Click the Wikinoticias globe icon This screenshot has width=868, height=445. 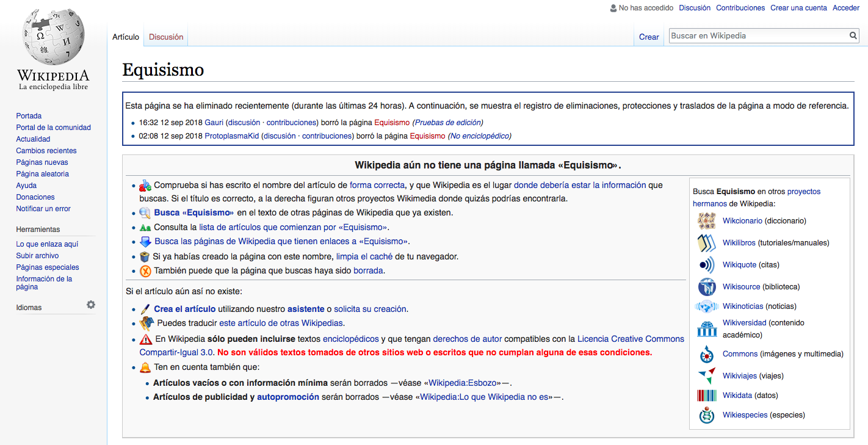click(x=707, y=306)
